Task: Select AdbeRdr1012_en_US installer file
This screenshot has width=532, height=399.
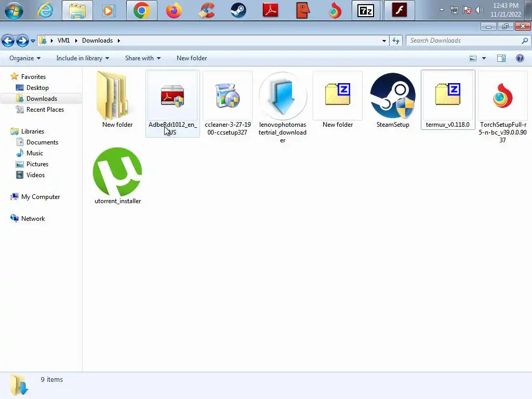Action: (x=172, y=103)
